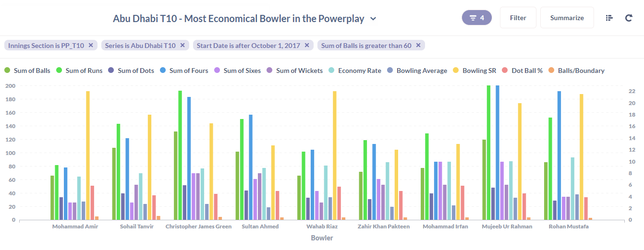
Task: Click the Dot Ball % legend entry
Action: (522, 71)
